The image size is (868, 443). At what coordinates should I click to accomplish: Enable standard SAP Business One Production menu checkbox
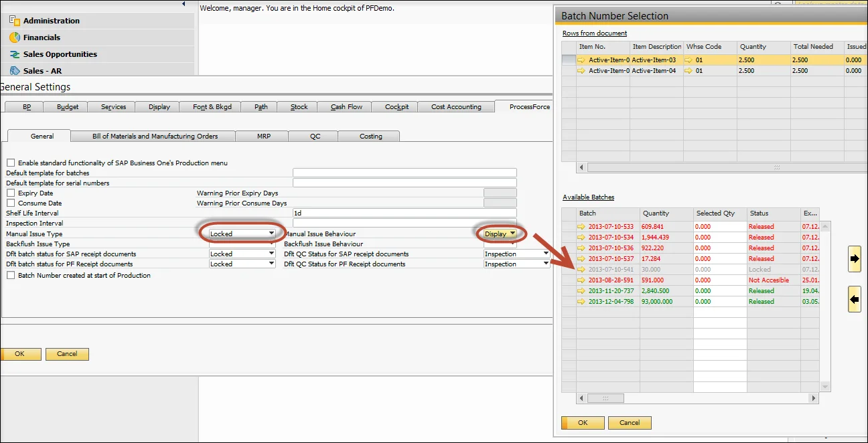pyautogui.click(x=11, y=163)
